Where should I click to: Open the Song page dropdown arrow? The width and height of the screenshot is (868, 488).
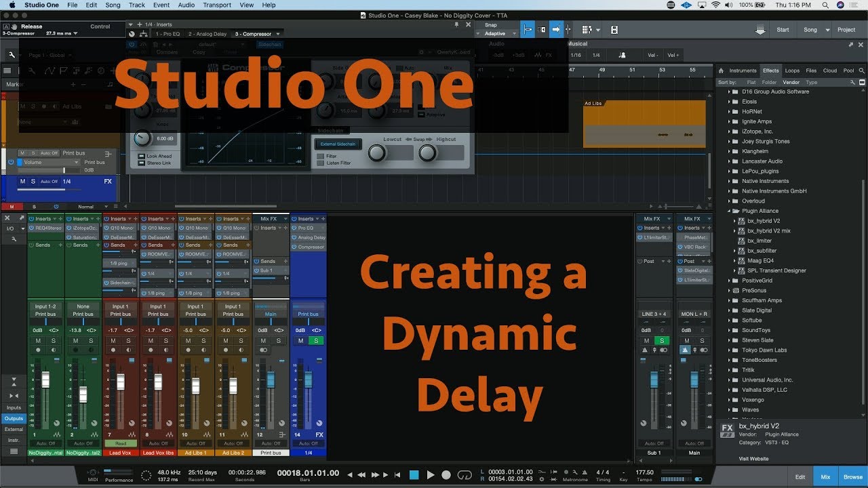[x=828, y=30]
